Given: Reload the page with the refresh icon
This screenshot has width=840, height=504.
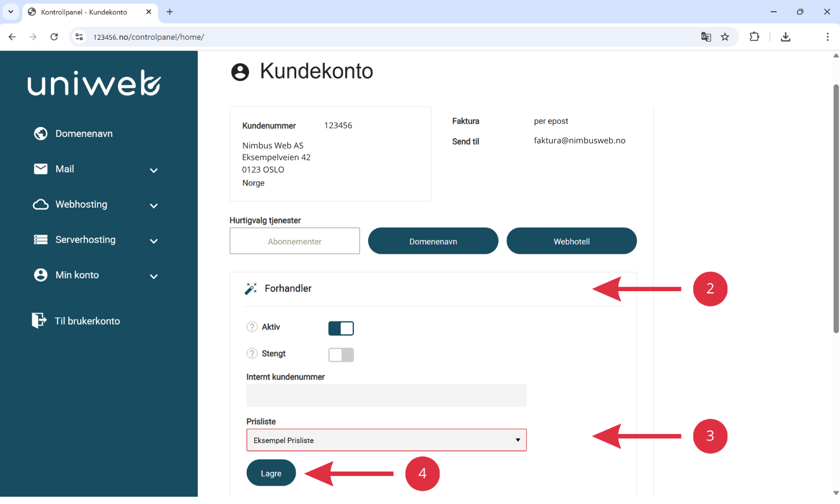Looking at the screenshot, I should click(x=54, y=37).
